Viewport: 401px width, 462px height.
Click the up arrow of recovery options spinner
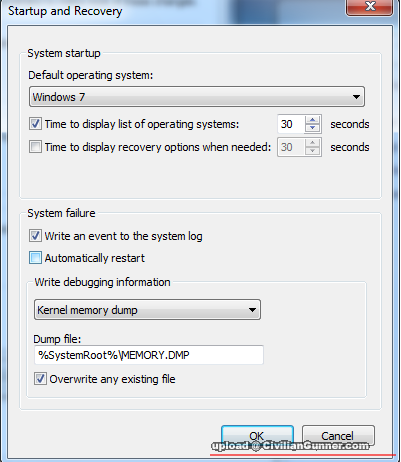(312, 143)
